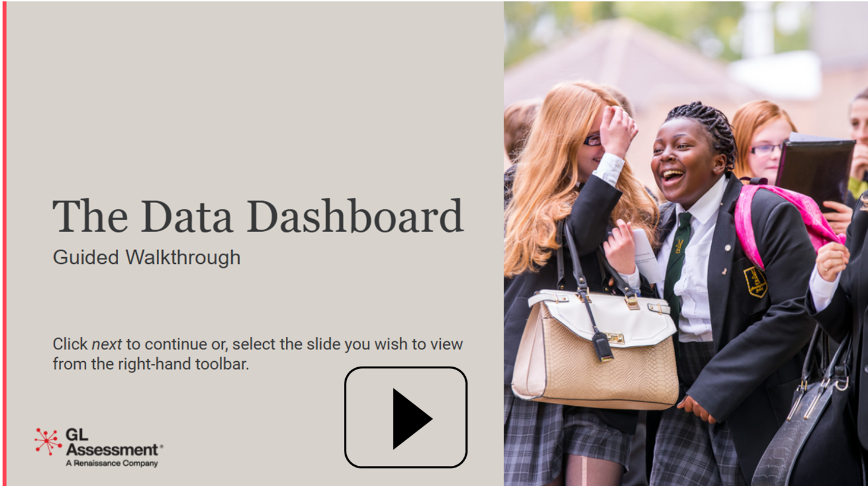Screen dimensions: 868x486
Task: Click 'A Renaissance Company' tagline
Action: pos(112,463)
